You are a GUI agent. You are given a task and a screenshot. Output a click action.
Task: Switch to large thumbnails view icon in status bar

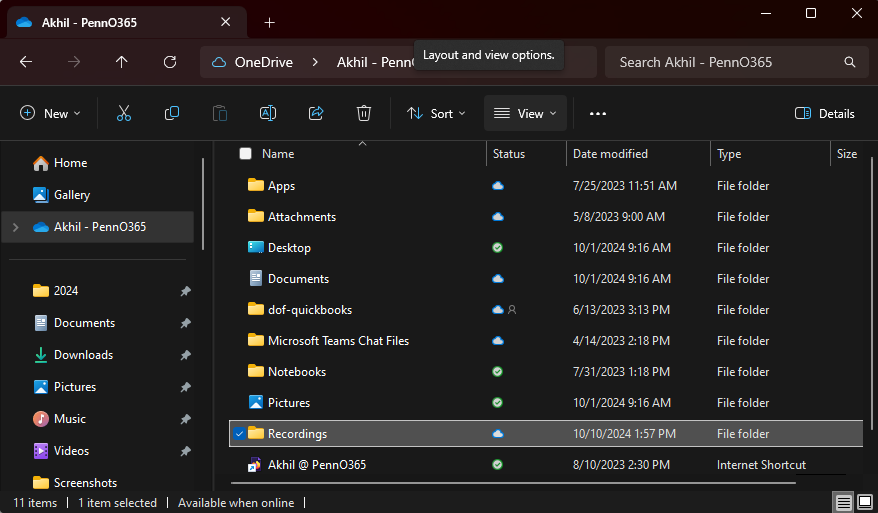tap(865, 502)
